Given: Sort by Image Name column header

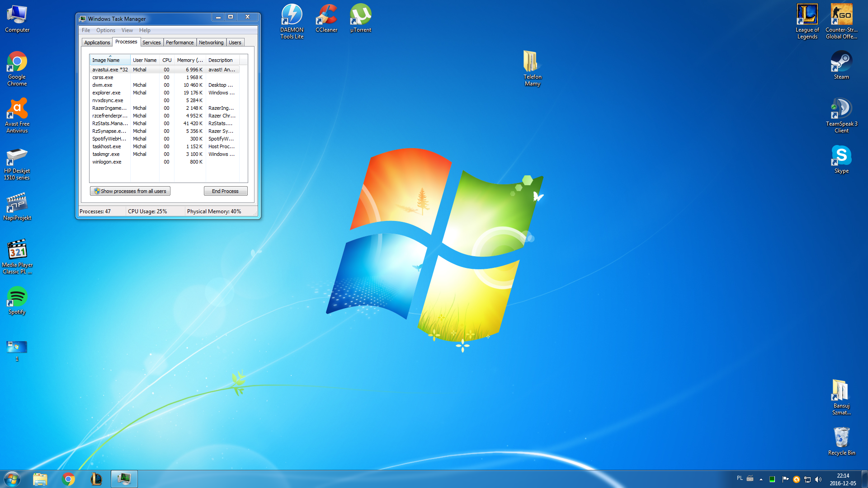Looking at the screenshot, I should tap(110, 60).
